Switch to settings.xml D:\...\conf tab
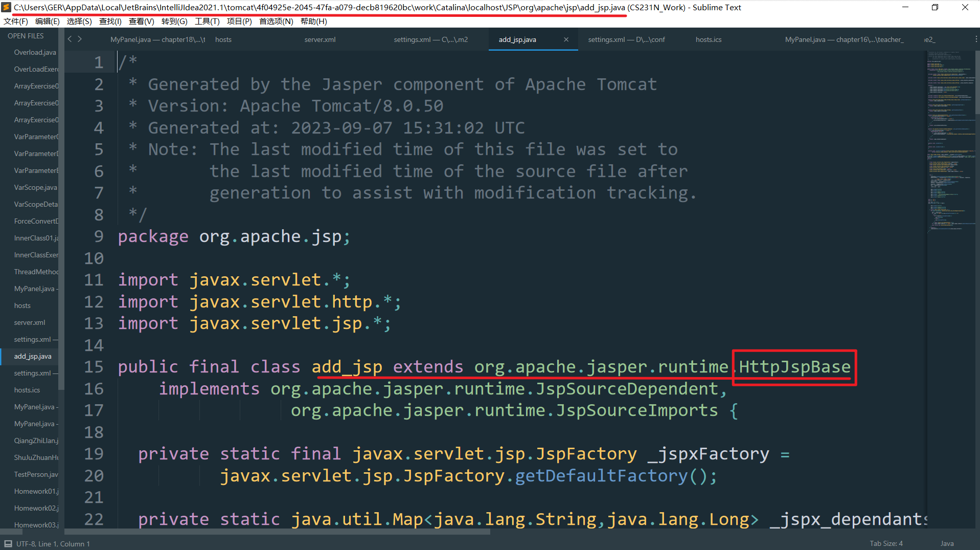The width and height of the screenshot is (980, 550). pyautogui.click(x=626, y=39)
